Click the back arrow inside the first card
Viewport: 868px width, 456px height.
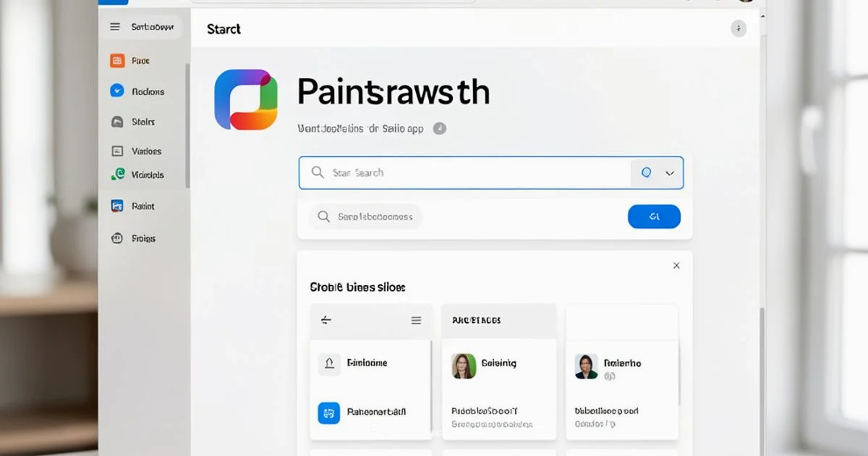click(x=325, y=320)
